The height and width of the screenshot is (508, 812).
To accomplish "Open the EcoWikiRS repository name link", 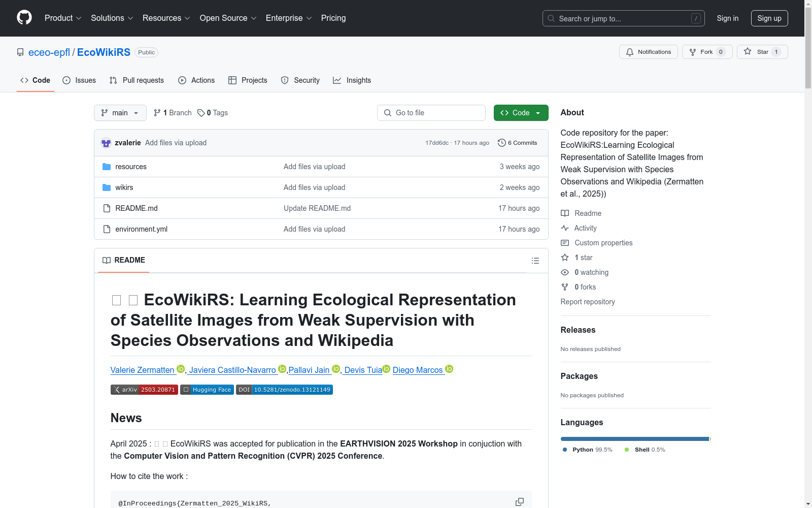I will pos(104,52).
